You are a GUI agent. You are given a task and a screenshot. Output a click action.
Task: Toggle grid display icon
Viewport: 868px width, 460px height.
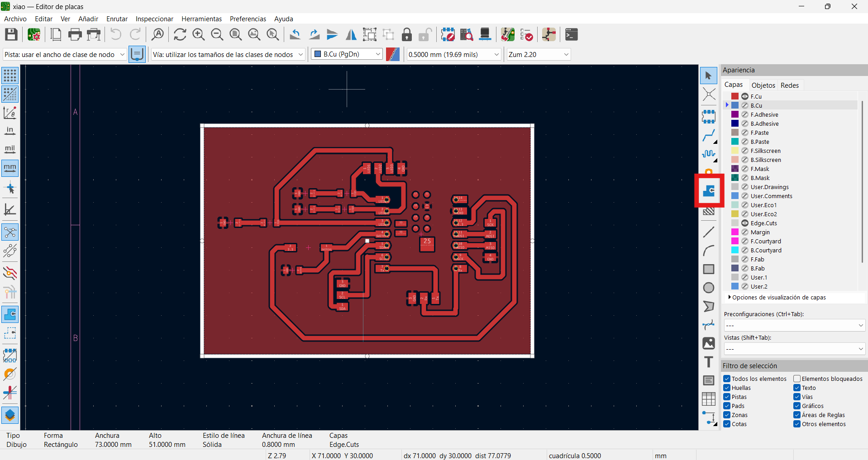point(10,76)
